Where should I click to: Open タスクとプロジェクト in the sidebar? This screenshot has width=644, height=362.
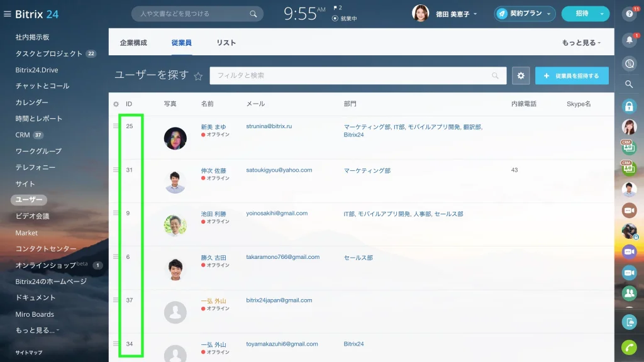(49, 54)
